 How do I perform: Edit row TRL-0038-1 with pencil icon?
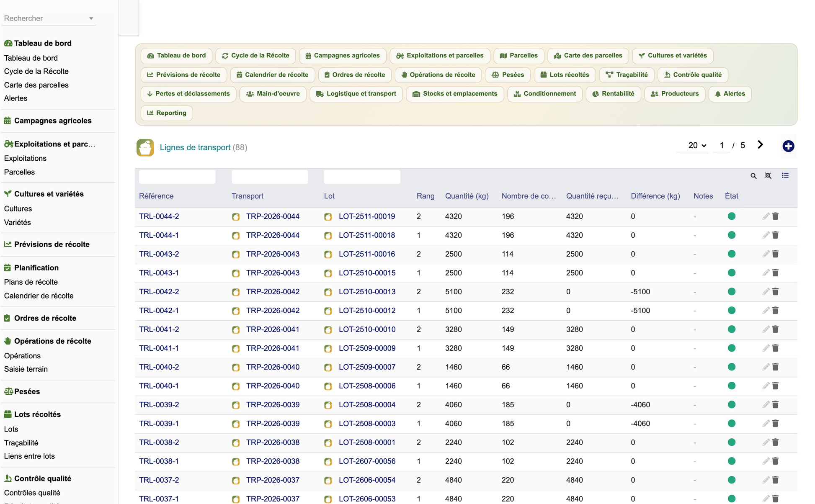(766, 461)
